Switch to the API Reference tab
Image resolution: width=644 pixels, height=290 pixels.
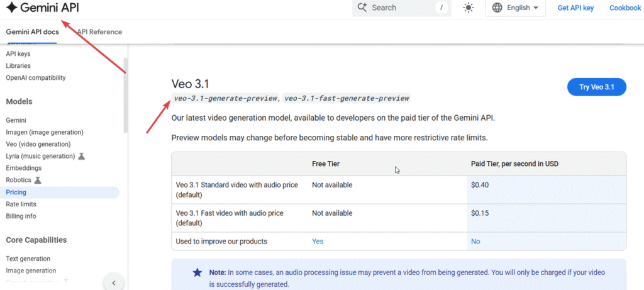[x=99, y=31]
